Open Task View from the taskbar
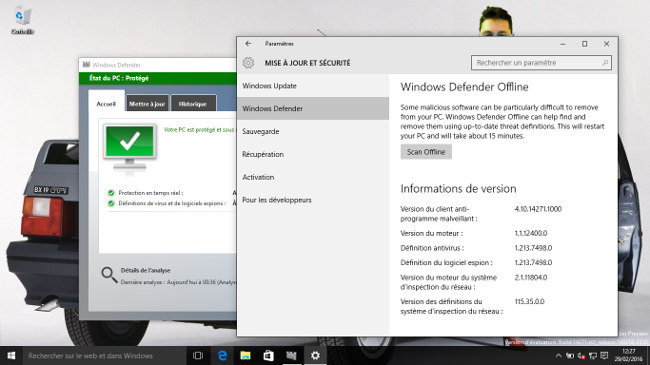Screen dimensions: 650x365 (198, 355)
